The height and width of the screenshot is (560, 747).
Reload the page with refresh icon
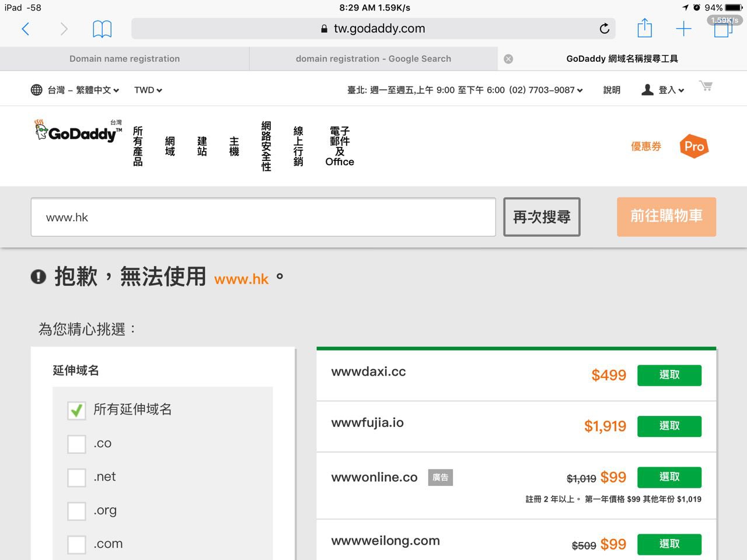(x=605, y=28)
